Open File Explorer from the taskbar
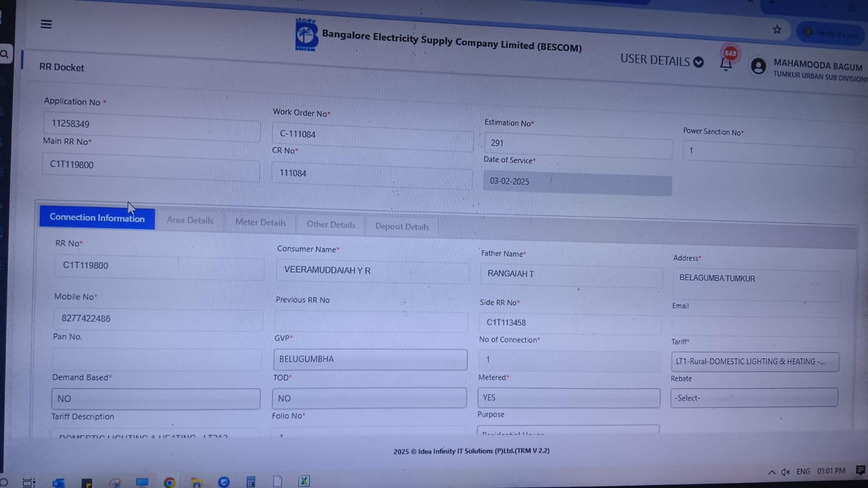This screenshot has height=488, width=868. (x=197, y=482)
